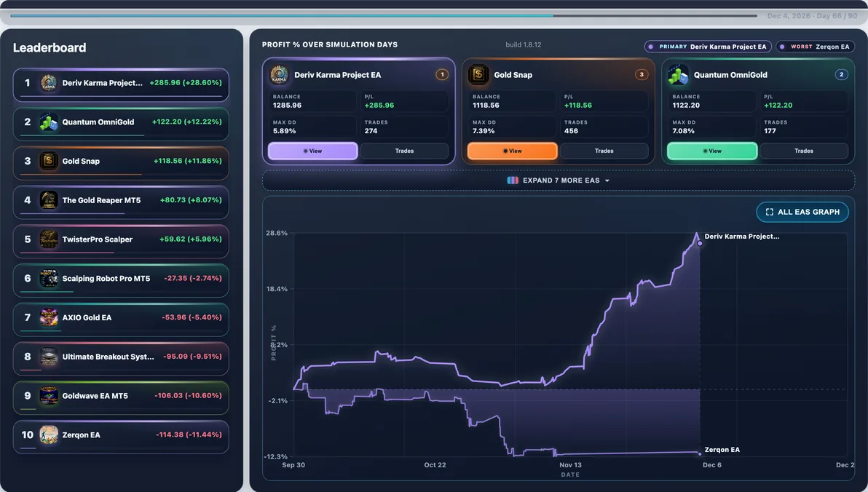Click the WORST legend dot
This screenshot has width=868, height=492.
(782, 47)
